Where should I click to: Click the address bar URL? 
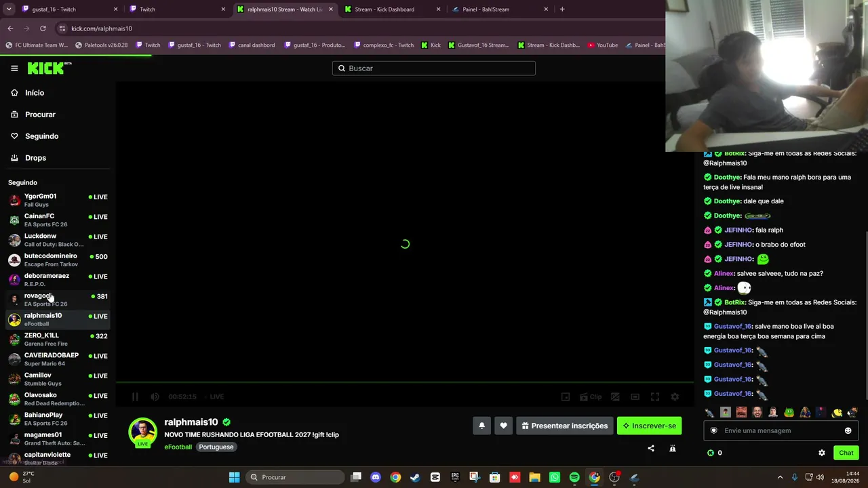coord(102,28)
